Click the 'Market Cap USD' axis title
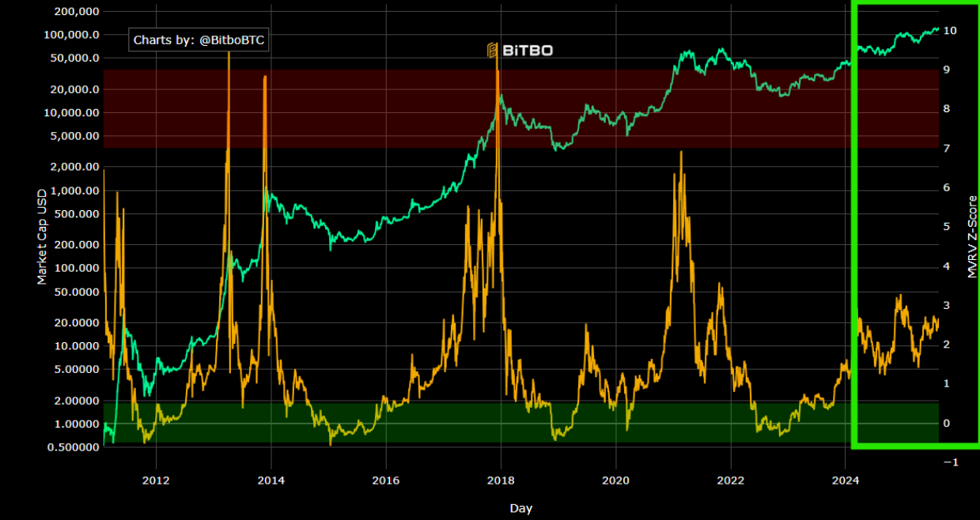 [x=41, y=237]
